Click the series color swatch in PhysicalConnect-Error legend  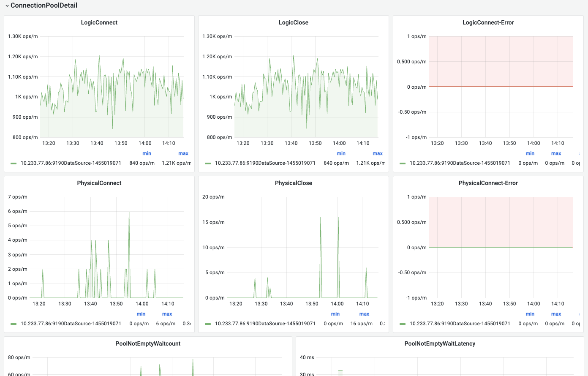(403, 324)
